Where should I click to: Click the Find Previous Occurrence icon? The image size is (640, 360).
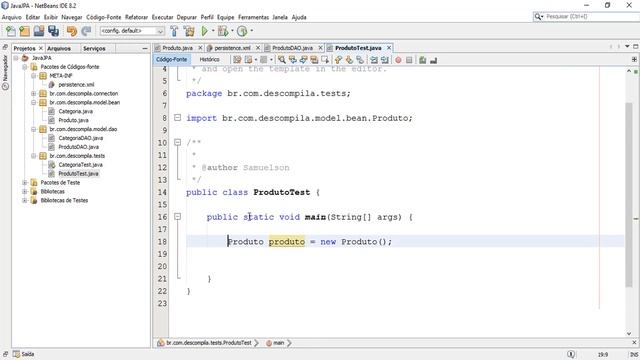(x=293, y=60)
